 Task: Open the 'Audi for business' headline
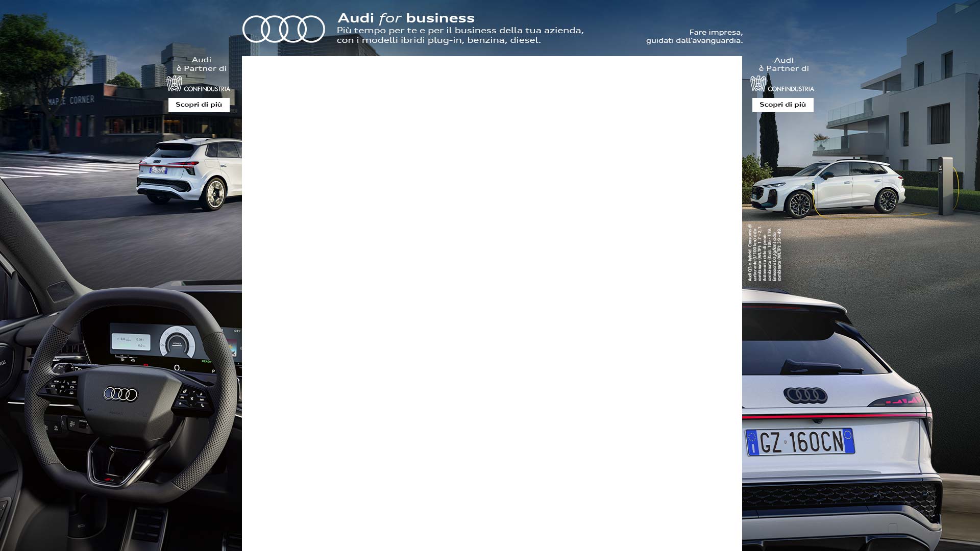pos(406,18)
